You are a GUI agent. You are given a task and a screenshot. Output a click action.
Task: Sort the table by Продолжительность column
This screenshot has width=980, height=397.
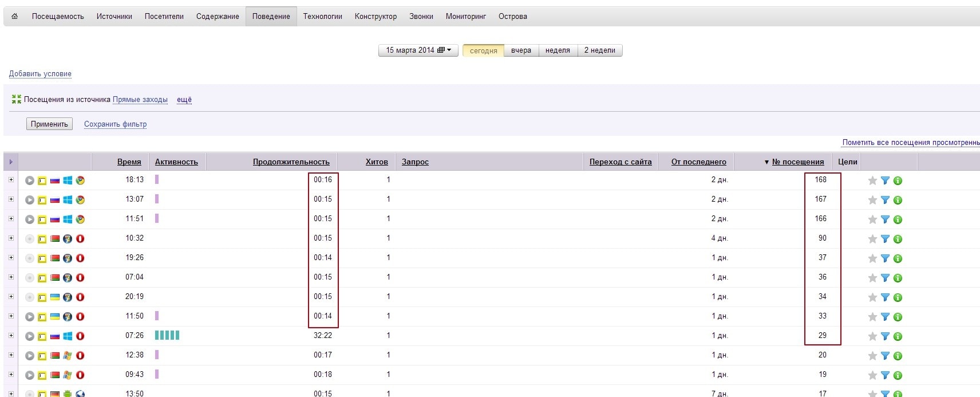pos(291,162)
